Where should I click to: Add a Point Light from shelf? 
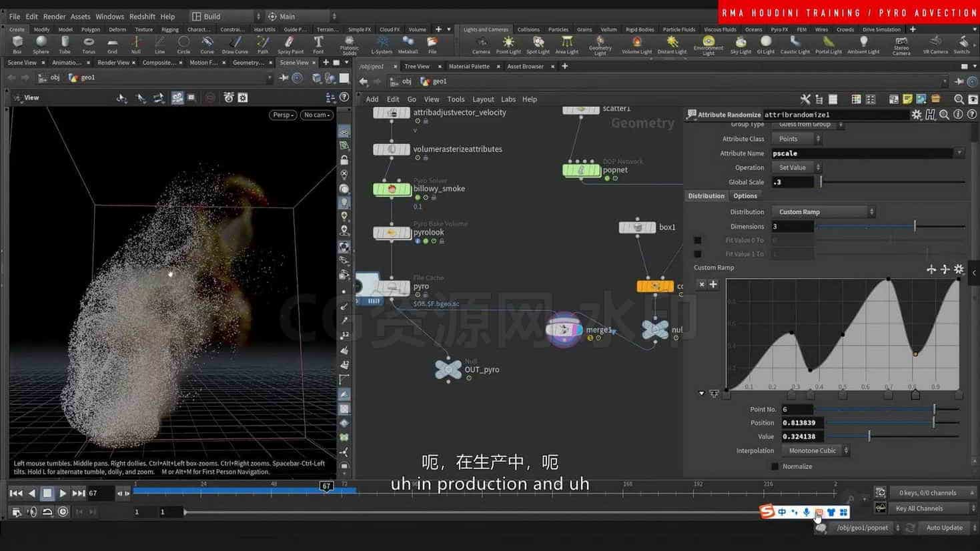tap(508, 45)
